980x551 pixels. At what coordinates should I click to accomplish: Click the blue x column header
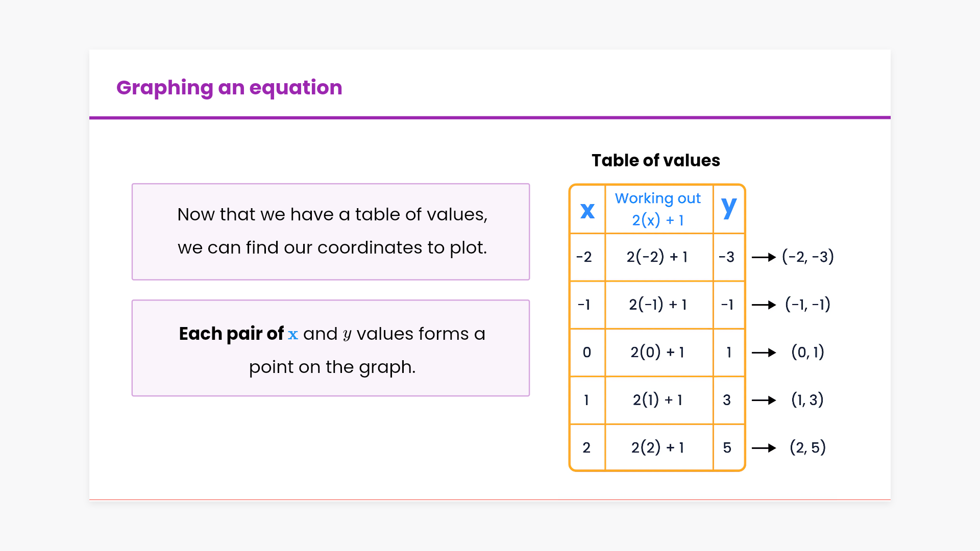click(x=587, y=210)
